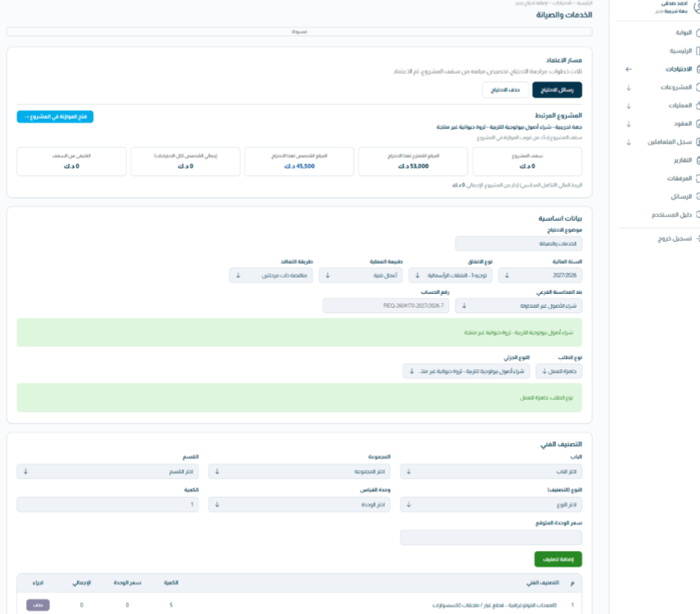Open the النوع (التصنيف) dropdown
Screen dimensions: 700x614
pos(491,504)
